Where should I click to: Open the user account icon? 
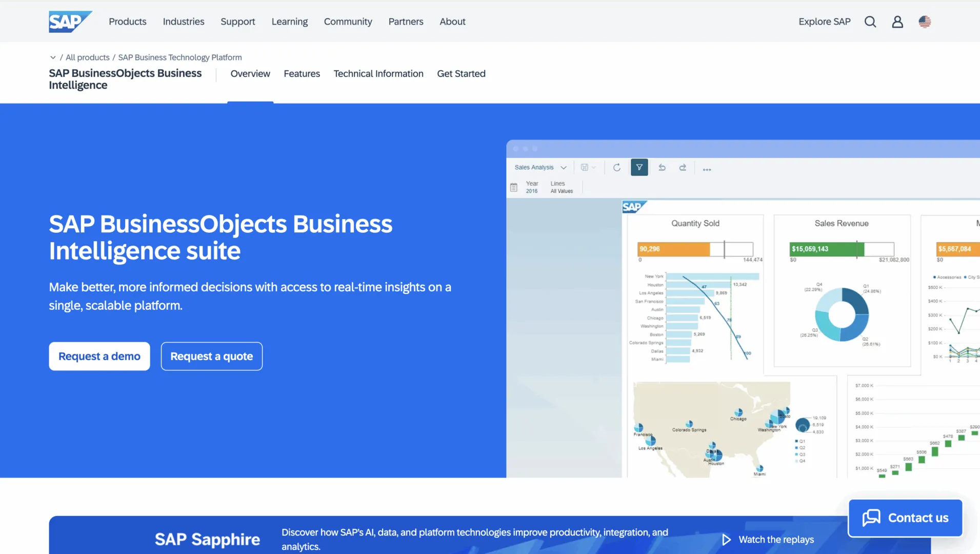pyautogui.click(x=897, y=22)
